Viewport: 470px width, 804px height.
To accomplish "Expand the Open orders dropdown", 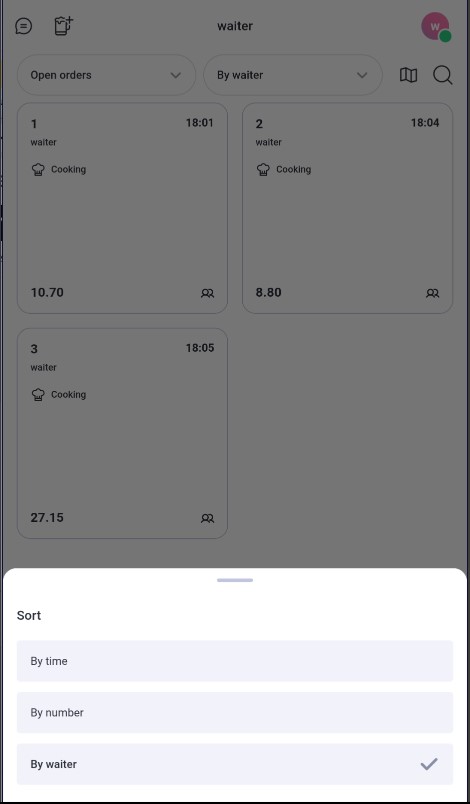I will [x=107, y=75].
